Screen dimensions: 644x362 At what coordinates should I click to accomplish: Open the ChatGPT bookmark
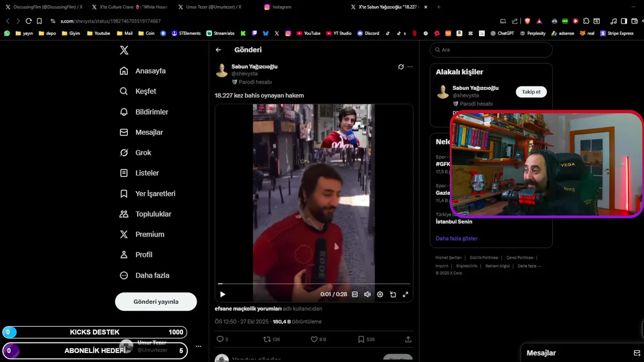(x=502, y=33)
